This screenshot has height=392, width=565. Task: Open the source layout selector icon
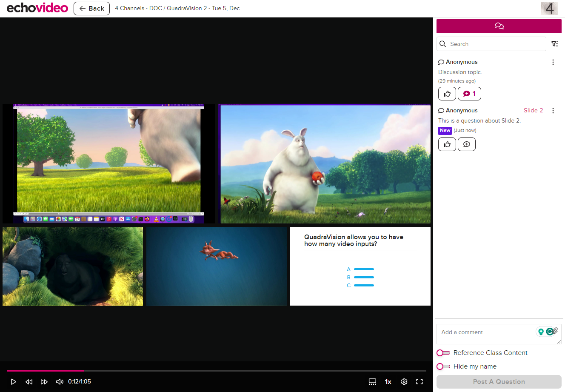(372, 382)
